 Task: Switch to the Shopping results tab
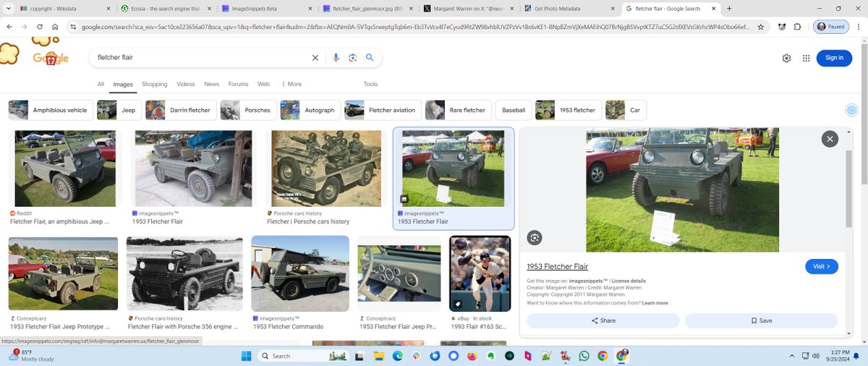click(154, 84)
